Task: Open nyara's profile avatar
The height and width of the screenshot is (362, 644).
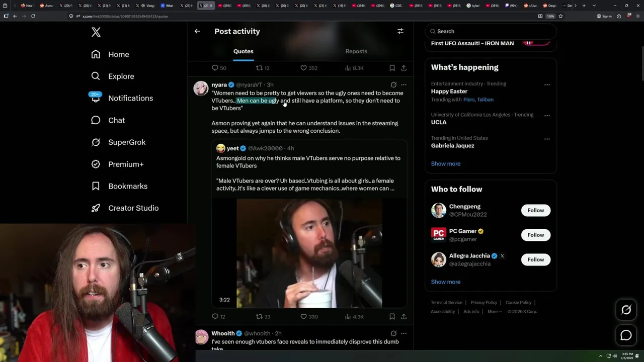Action: (201, 88)
